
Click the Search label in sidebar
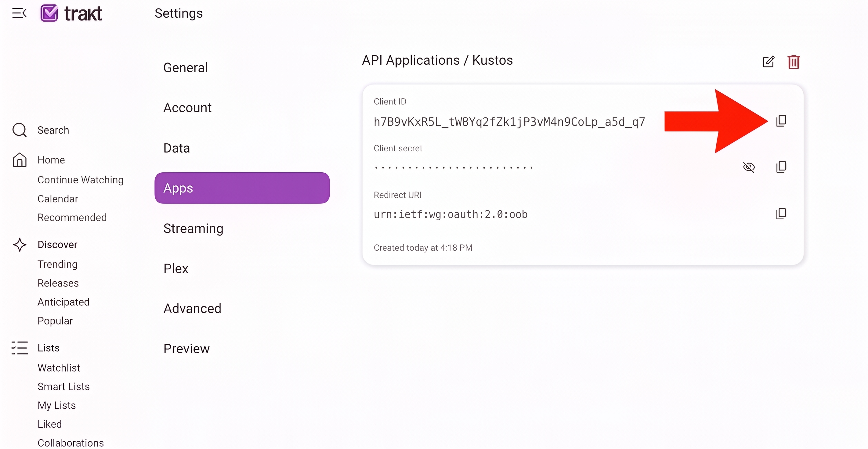(x=53, y=130)
